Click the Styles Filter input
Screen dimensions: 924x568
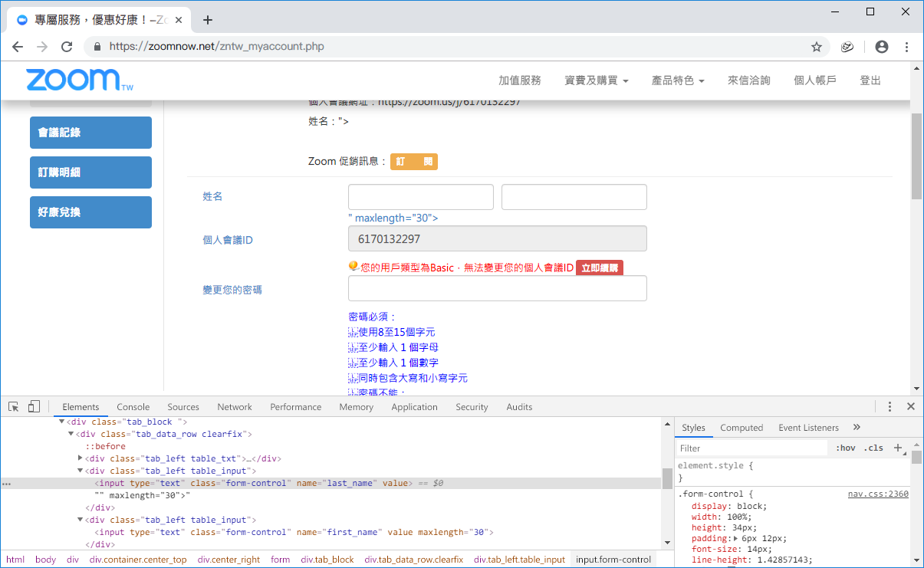pos(751,448)
